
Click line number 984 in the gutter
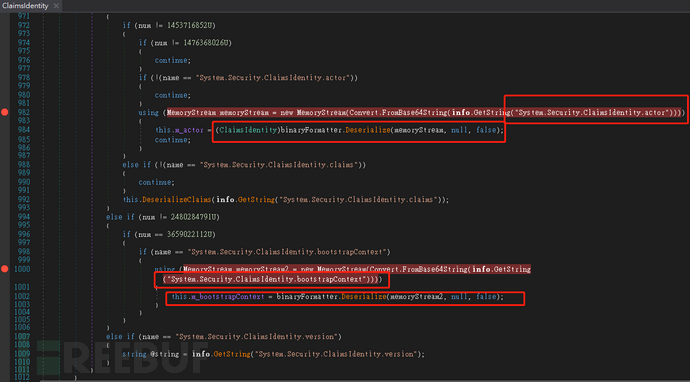[x=23, y=130]
